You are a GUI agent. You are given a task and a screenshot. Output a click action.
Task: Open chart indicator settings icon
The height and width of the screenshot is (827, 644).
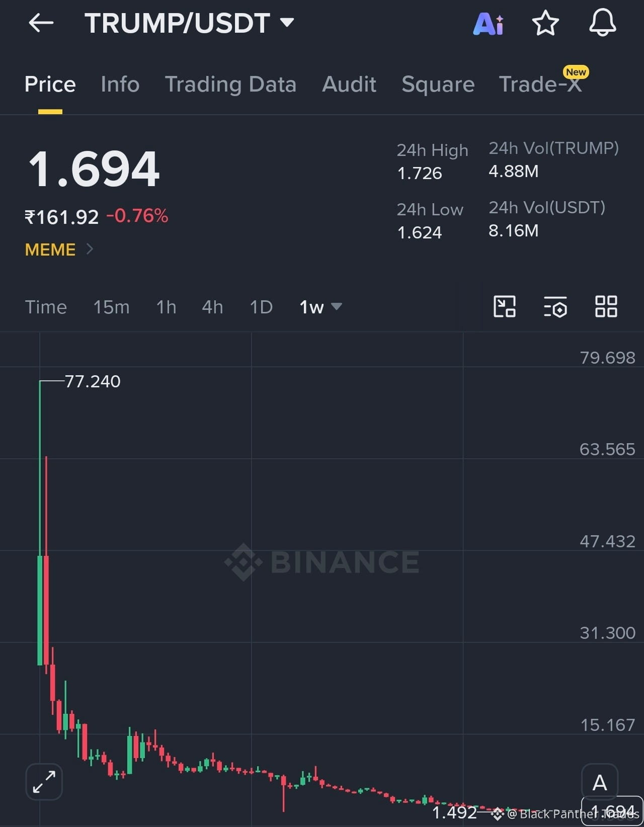pyautogui.click(x=555, y=306)
